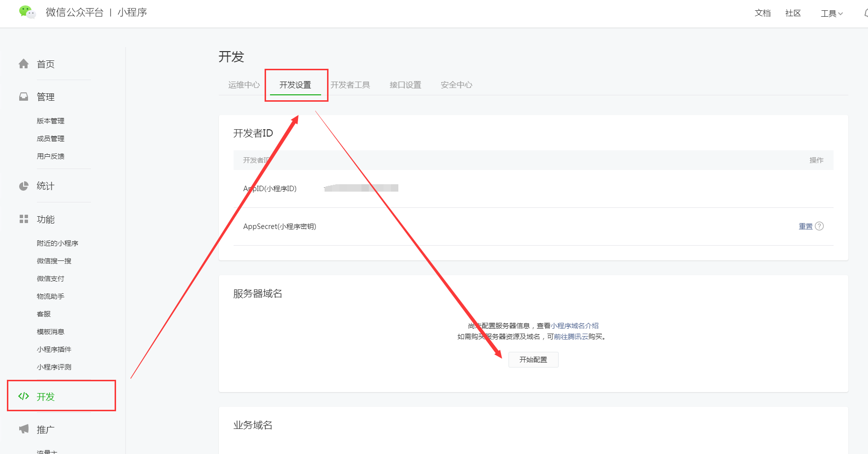Screen dimensions: 868x454
Task: Open 模板消息 in the sidebar
Action: tap(51, 332)
